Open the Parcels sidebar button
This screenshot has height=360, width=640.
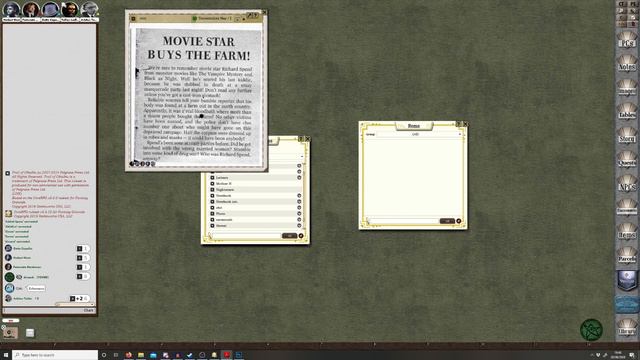[627, 256]
